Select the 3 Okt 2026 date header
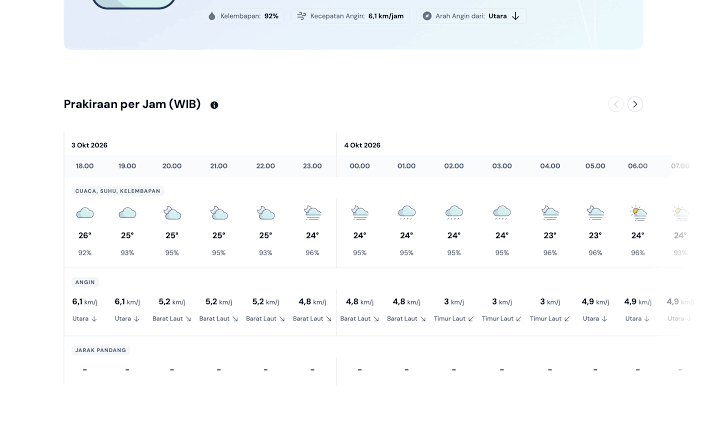 pos(89,145)
